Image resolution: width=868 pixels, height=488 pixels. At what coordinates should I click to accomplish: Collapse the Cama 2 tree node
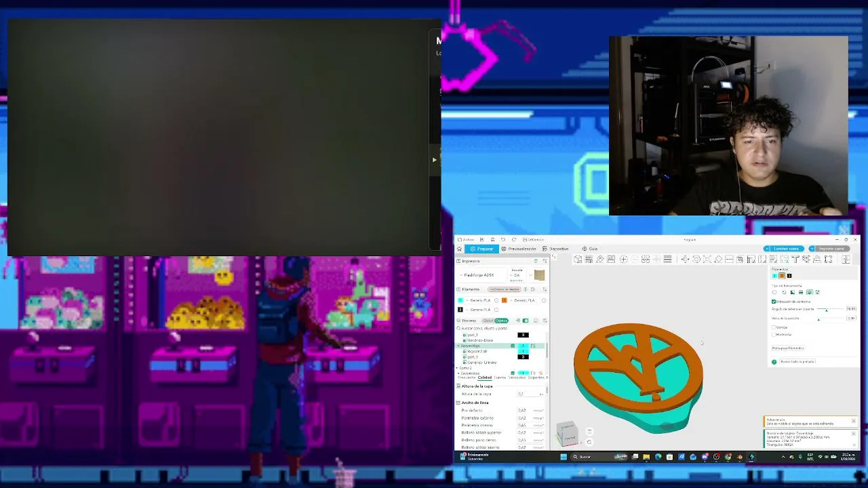458,368
